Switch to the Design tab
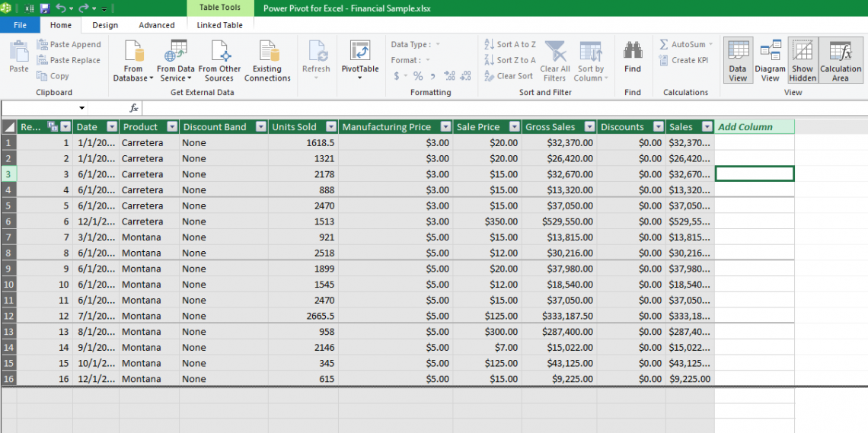Image resolution: width=868 pixels, height=433 pixels. 105,25
